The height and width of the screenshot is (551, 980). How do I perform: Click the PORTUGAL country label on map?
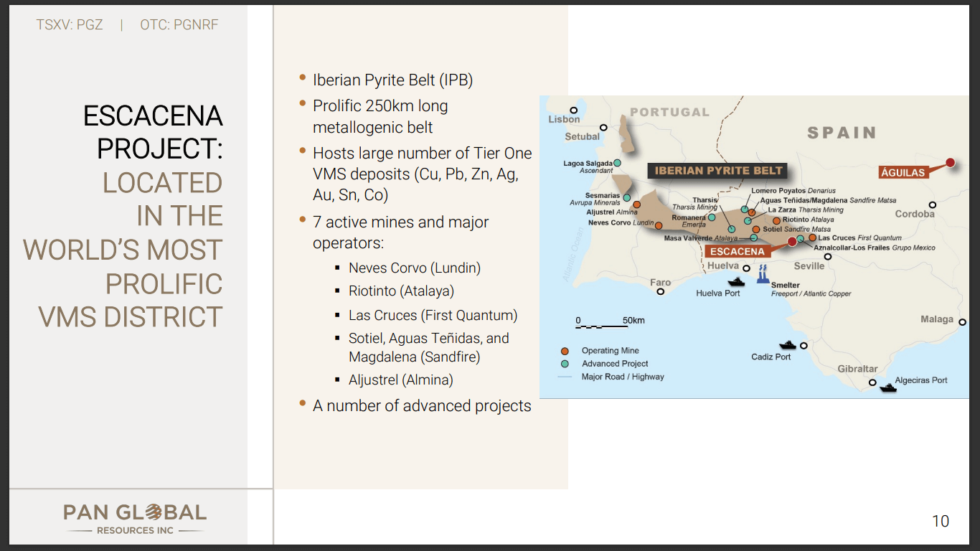tap(669, 112)
